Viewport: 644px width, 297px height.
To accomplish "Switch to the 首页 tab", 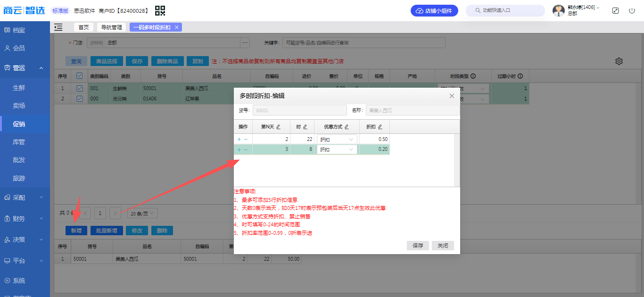I will point(83,27).
